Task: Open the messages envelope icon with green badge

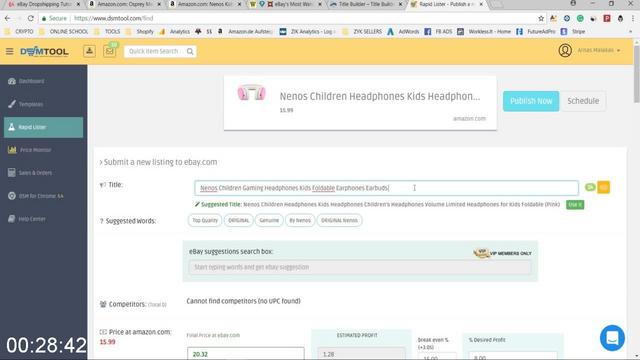Action: click(x=109, y=51)
